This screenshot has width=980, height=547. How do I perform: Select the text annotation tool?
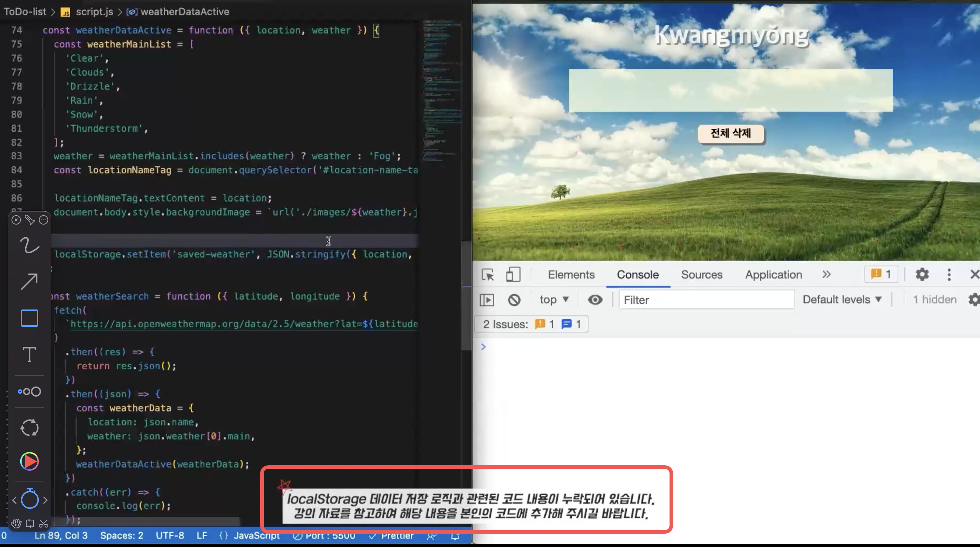[x=29, y=354]
